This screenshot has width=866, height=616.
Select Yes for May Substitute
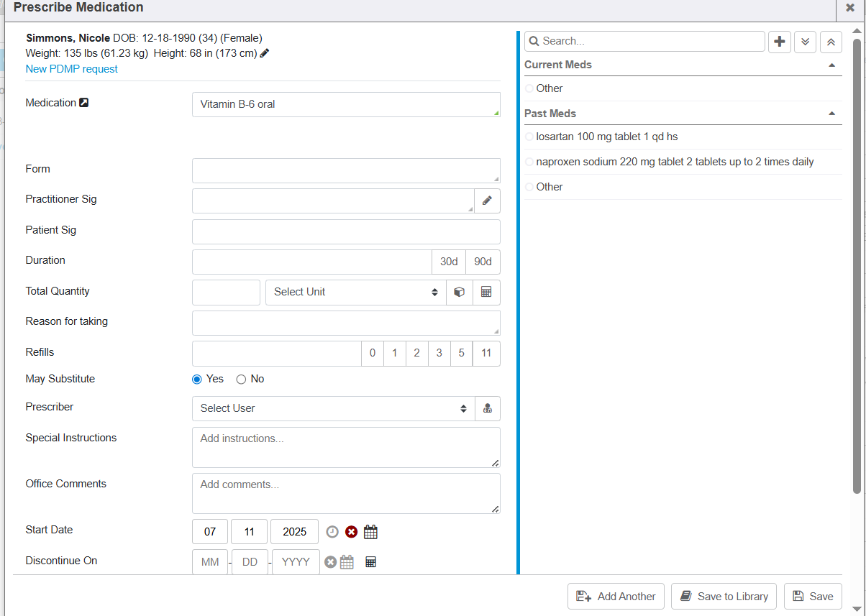tap(197, 380)
